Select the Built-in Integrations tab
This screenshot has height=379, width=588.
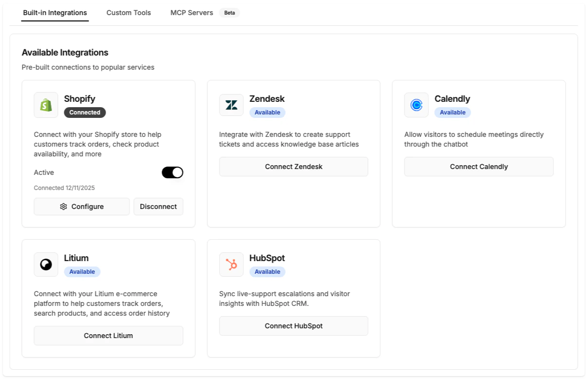(55, 13)
